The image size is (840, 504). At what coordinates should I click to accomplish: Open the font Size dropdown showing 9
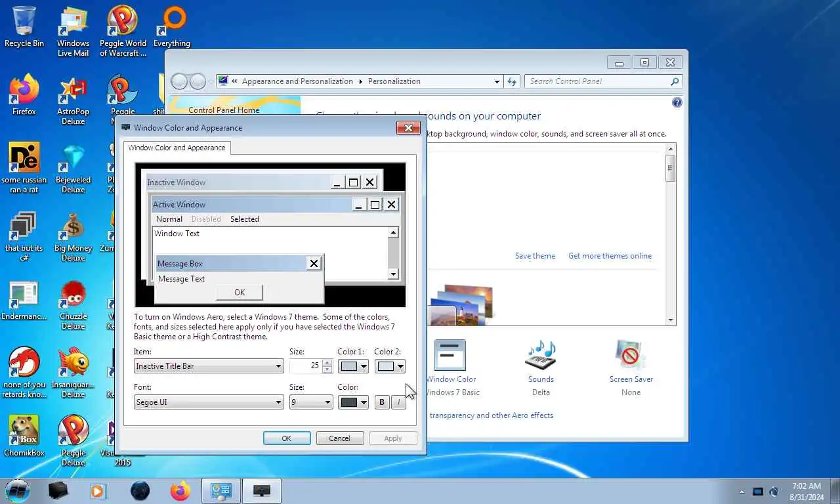click(x=311, y=402)
